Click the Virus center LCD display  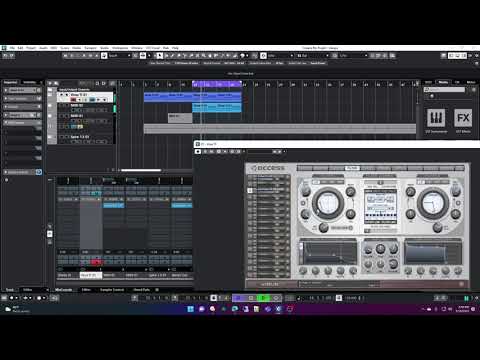pyautogui.click(x=380, y=207)
